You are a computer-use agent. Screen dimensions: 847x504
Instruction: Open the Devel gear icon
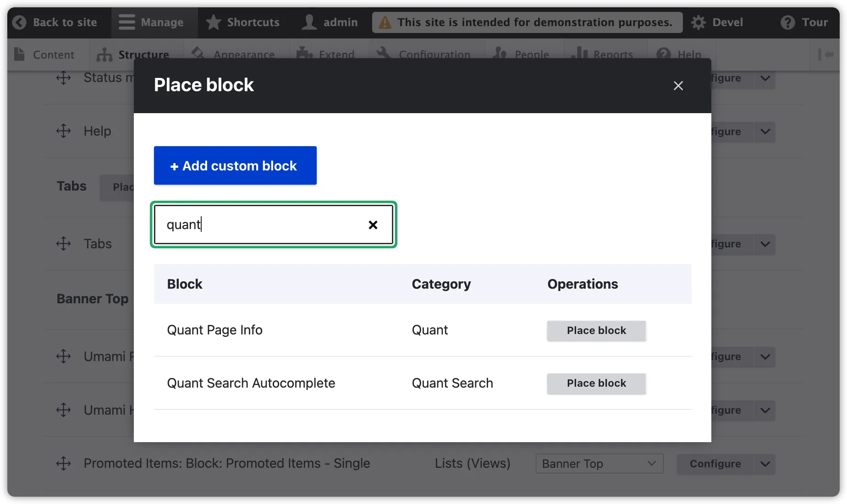[698, 22]
